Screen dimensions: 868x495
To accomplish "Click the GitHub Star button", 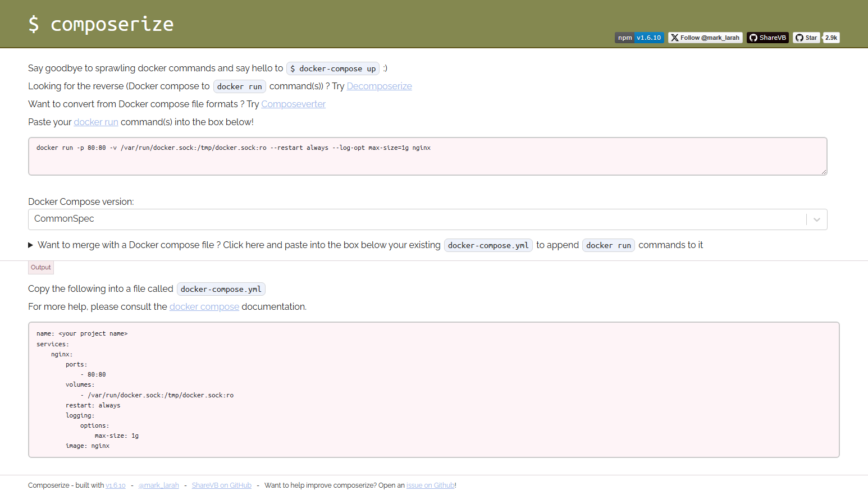I will (806, 38).
